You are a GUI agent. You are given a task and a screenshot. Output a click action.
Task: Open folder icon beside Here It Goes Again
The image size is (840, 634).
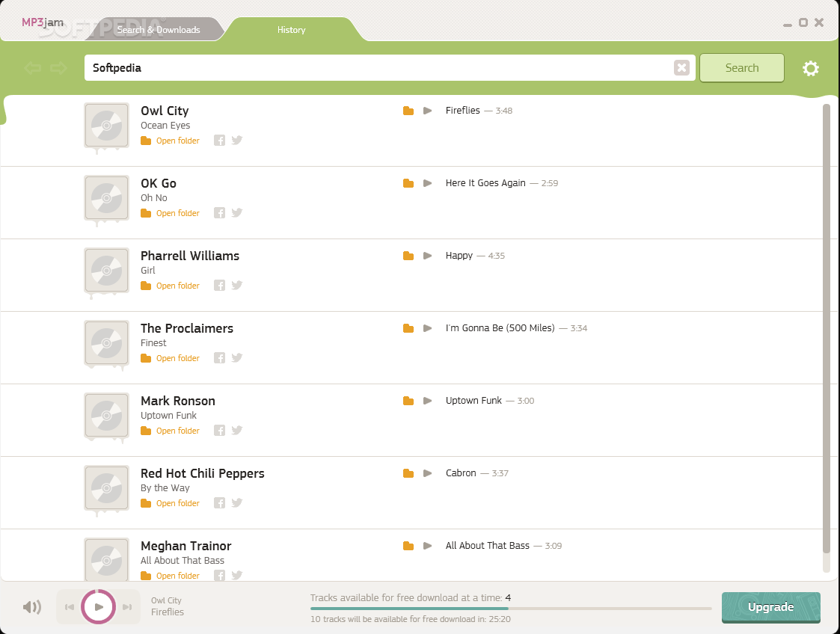(408, 183)
